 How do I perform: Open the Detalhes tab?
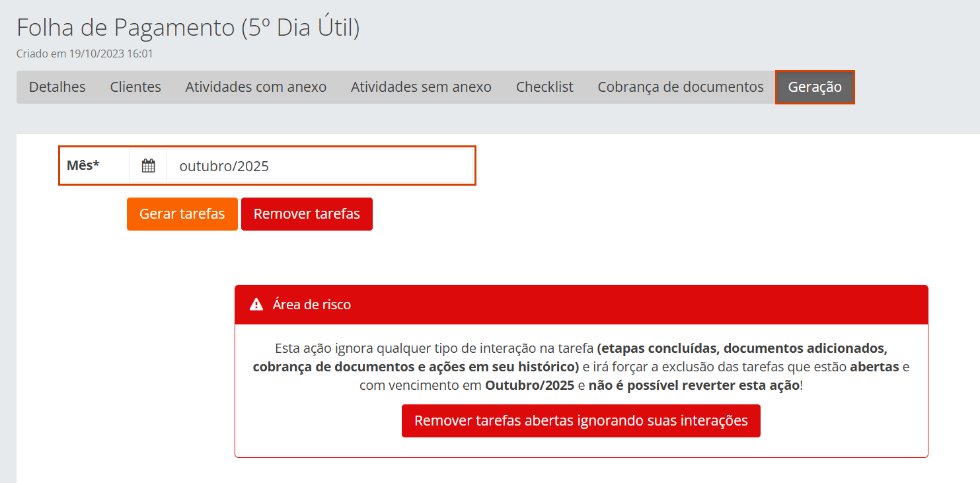(x=57, y=87)
